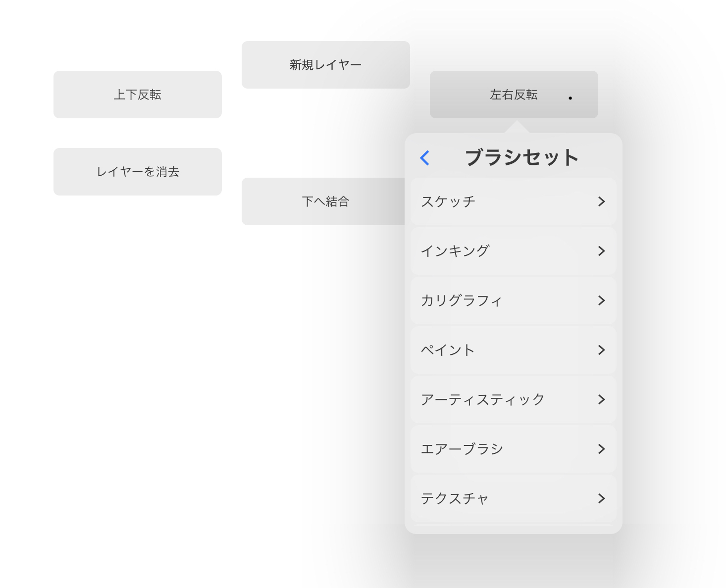Expand chevron next to インキング
Screen dimensions: 728x588
601,251
